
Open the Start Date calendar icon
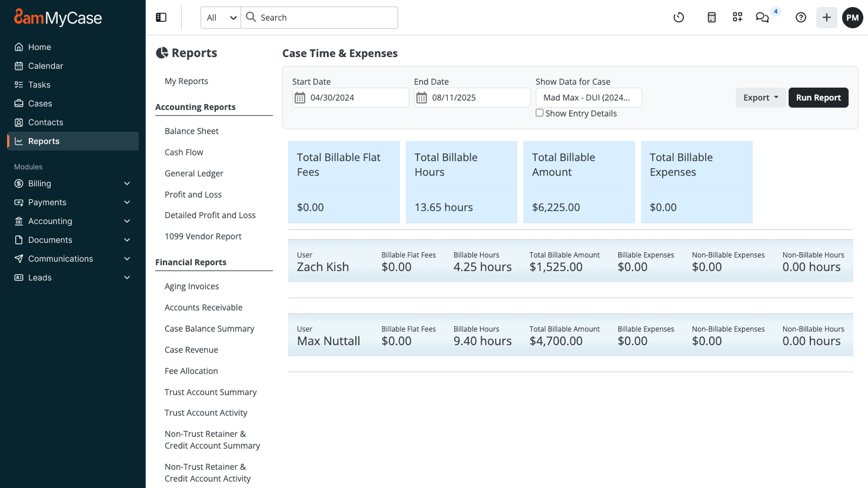point(300,98)
